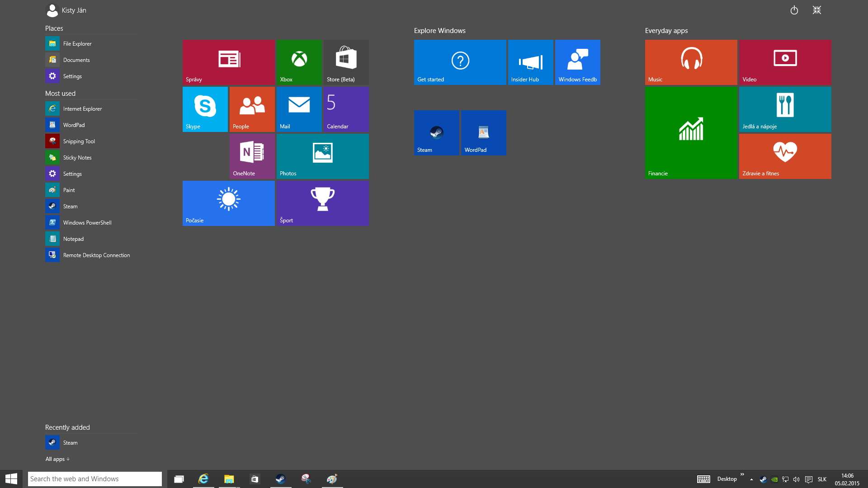Image resolution: width=868 pixels, height=488 pixels.
Task: Open the Mail tile
Action: tap(299, 109)
